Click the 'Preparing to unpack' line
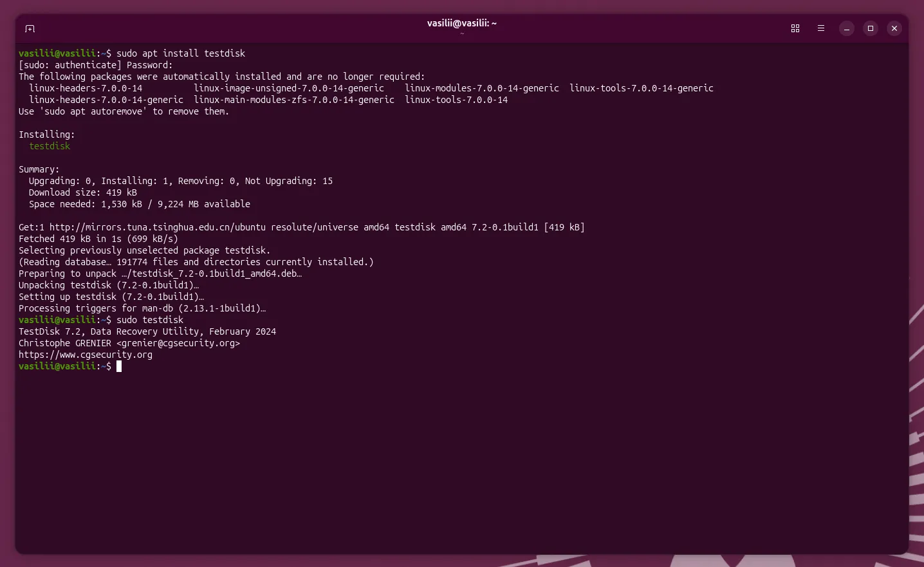 tap(160, 274)
